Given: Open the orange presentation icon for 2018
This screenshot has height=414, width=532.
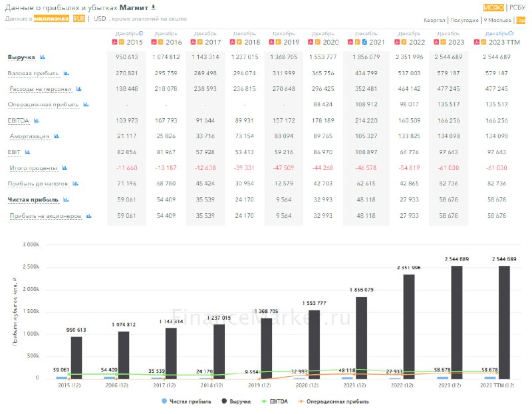Looking at the screenshot, I should (x=239, y=42).
